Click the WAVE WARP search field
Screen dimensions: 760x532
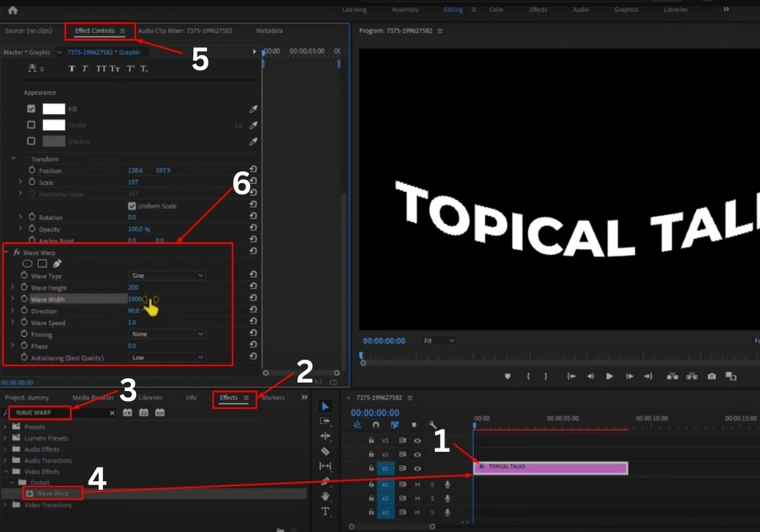tap(58, 413)
